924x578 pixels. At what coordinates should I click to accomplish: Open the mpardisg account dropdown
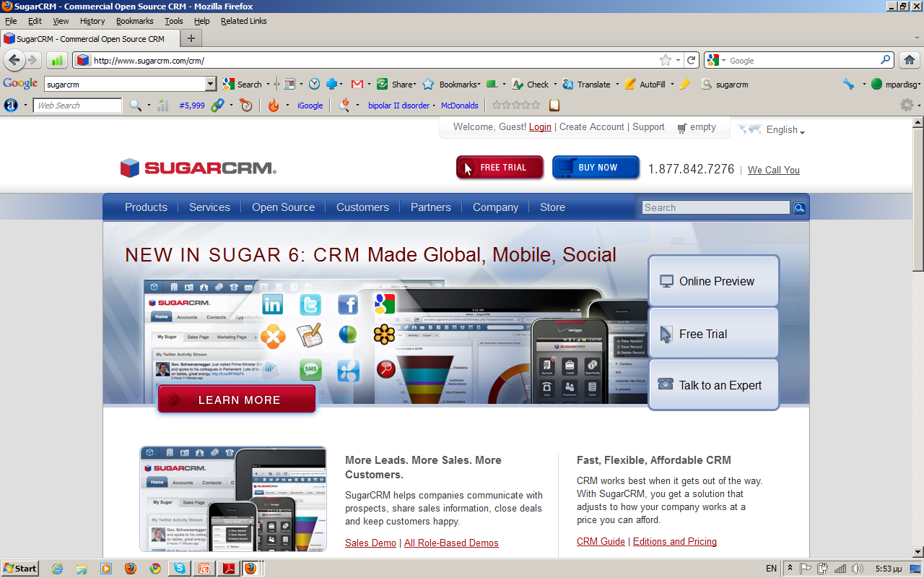[896, 85]
